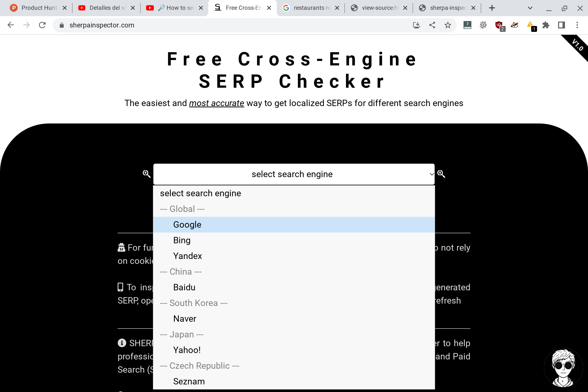
Task: Pick Yandex as the search engine
Action: click(294, 256)
